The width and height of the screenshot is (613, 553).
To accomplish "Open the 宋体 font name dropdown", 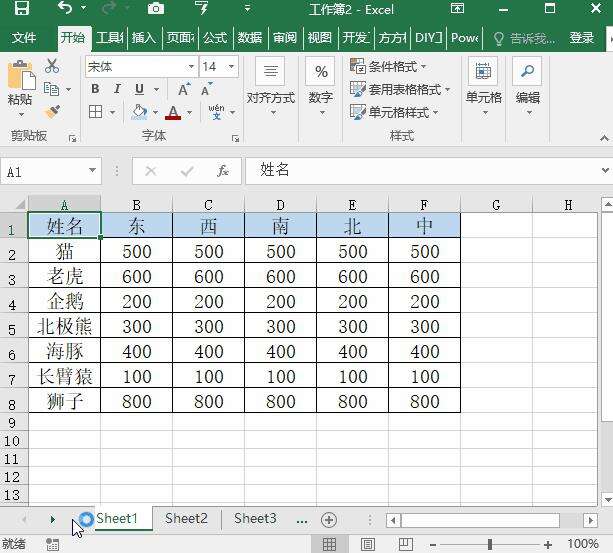I will pos(191,66).
